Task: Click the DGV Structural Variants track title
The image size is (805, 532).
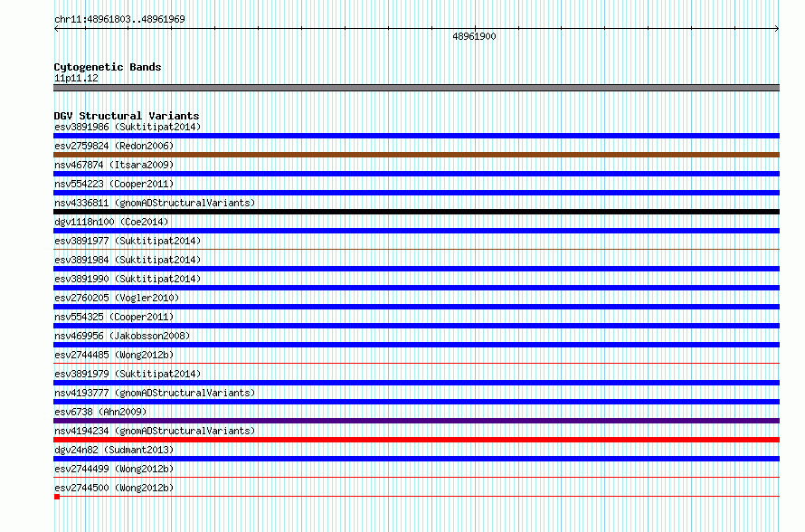Action: 127,116
